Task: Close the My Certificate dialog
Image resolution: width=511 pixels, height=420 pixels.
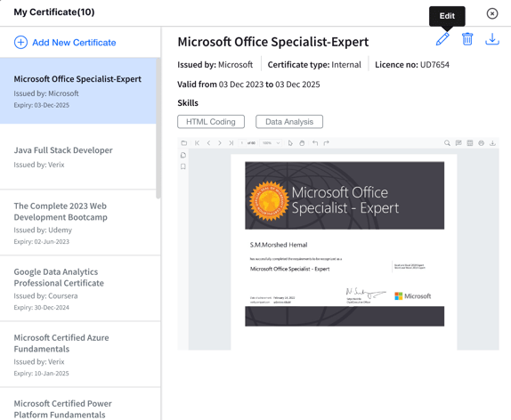Action: (492, 13)
